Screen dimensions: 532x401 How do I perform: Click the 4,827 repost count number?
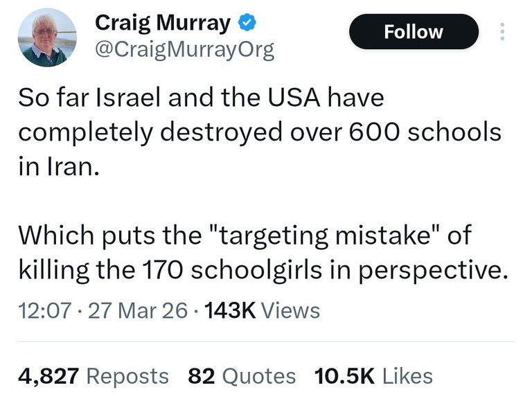51,376
